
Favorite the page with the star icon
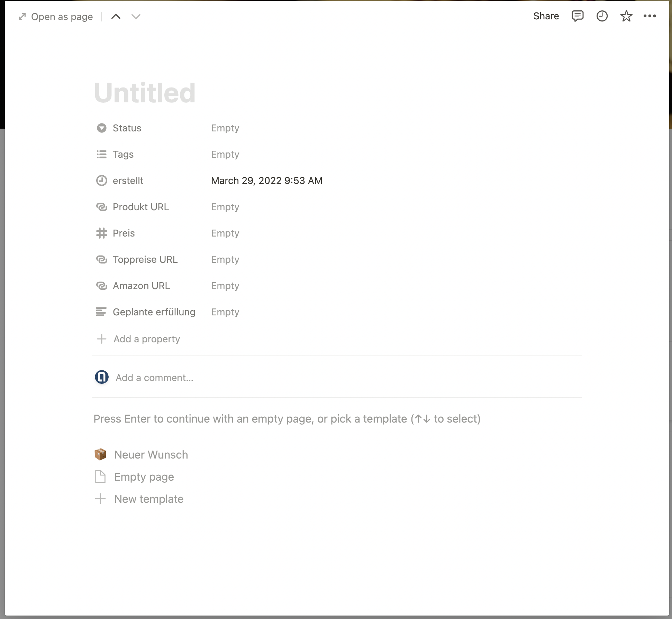[x=626, y=16]
